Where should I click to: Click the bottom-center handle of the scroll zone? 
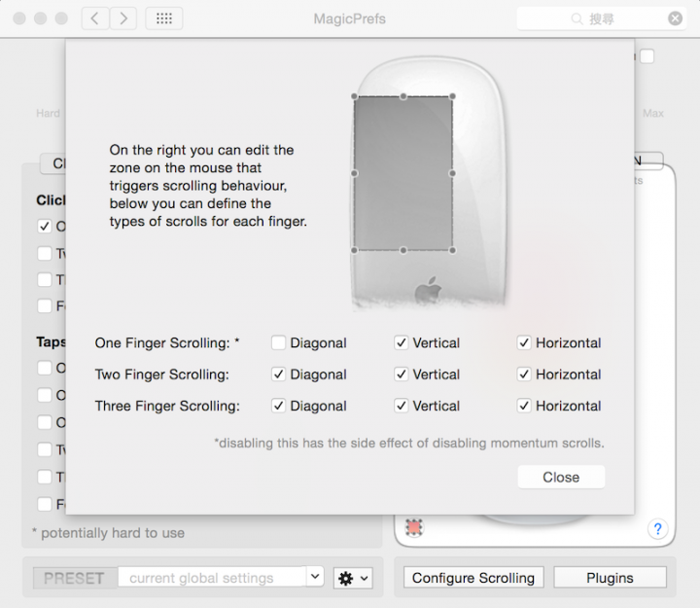403,251
